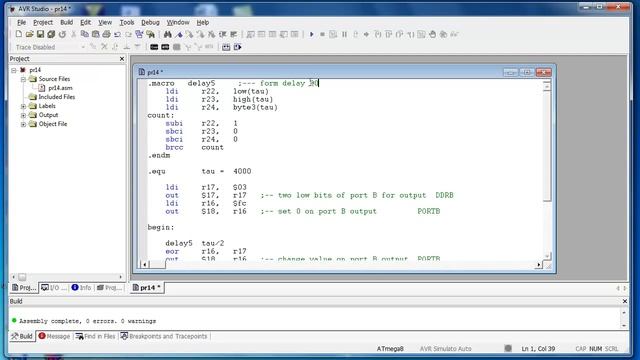The width and height of the screenshot is (640, 360).
Task: Switch to the Message output tab
Action: pyautogui.click(x=54, y=336)
